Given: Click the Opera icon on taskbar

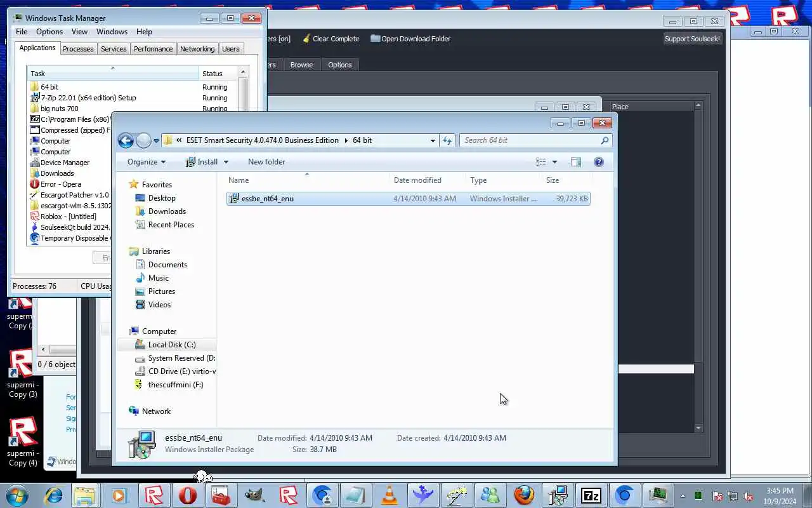Looking at the screenshot, I should pyautogui.click(x=187, y=495).
